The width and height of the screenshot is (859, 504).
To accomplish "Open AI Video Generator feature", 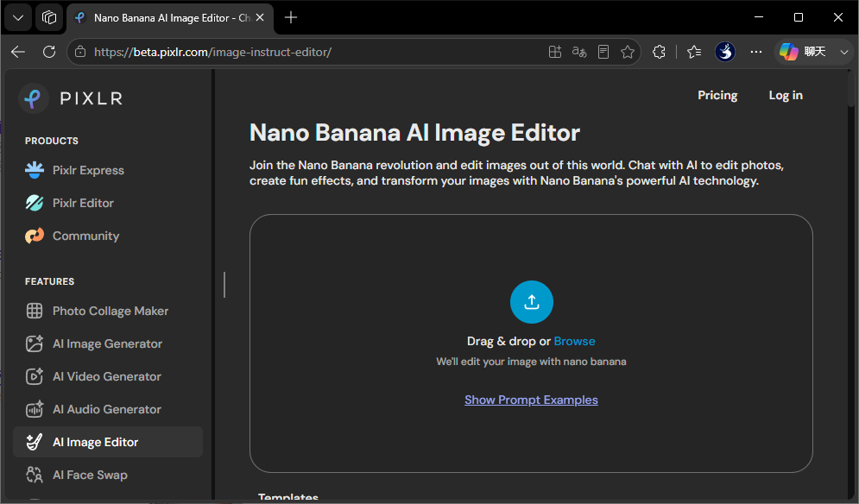I will 94,377.
